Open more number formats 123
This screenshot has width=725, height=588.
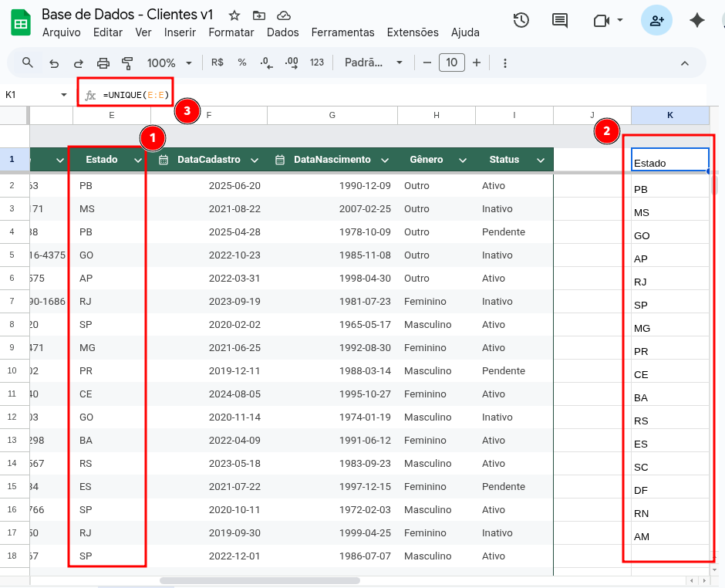click(x=317, y=63)
